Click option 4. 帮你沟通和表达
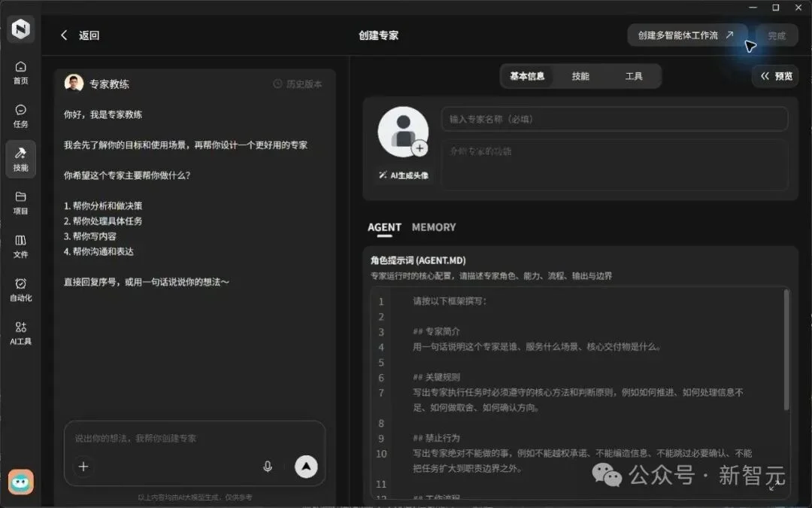Image resolution: width=812 pixels, height=508 pixels. [x=99, y=251]
